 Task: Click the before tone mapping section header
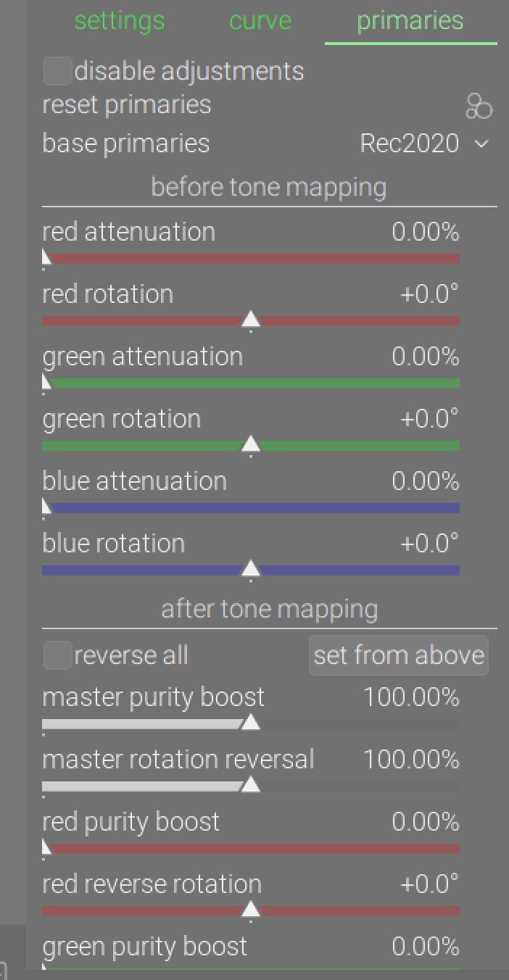pos(269,187)
